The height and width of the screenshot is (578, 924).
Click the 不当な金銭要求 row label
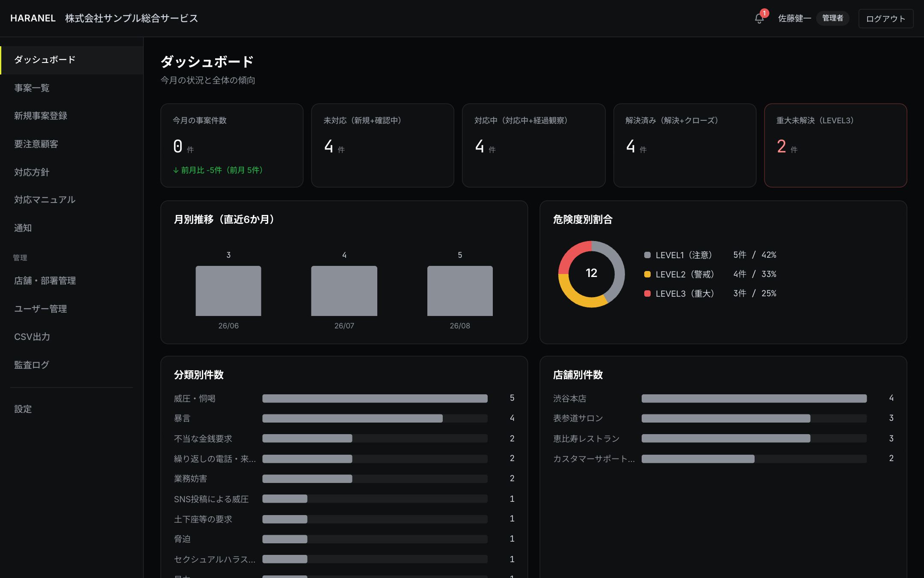pyautogui.click(x=203, y=438)
